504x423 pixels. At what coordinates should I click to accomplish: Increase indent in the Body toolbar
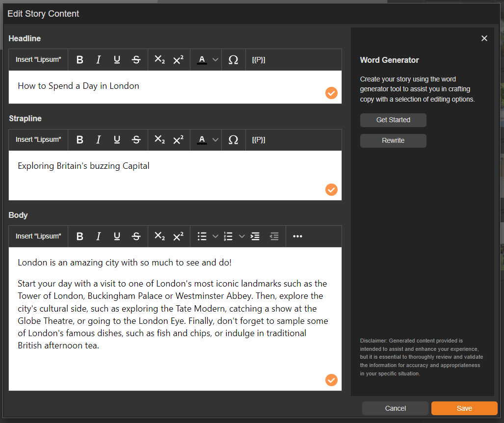click(255, 237)
